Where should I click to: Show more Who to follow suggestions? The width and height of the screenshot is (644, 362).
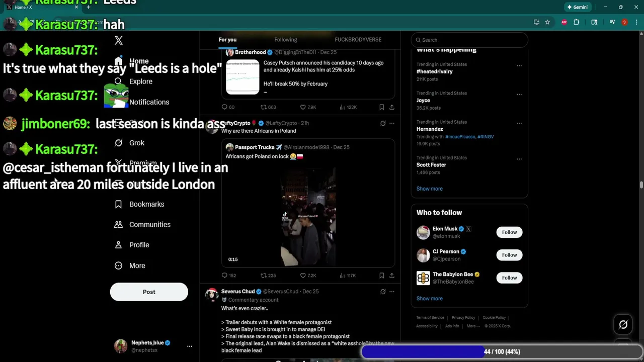click(430, 299)
